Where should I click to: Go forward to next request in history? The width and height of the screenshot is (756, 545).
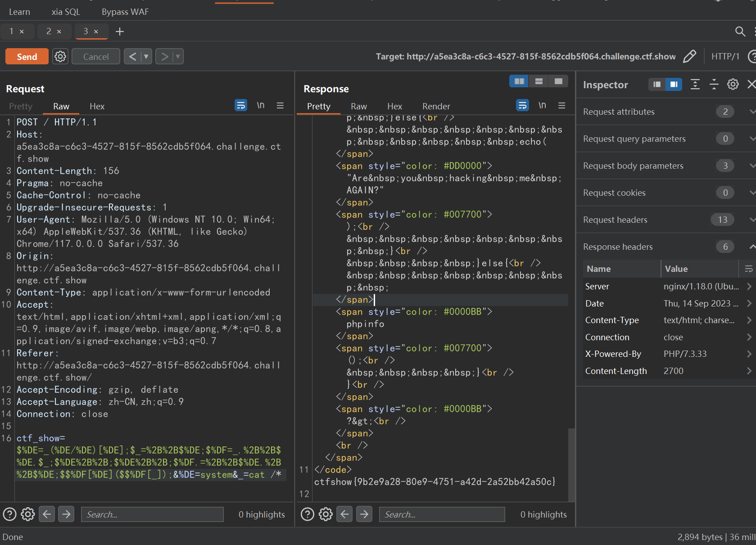[x=164, y=57]
